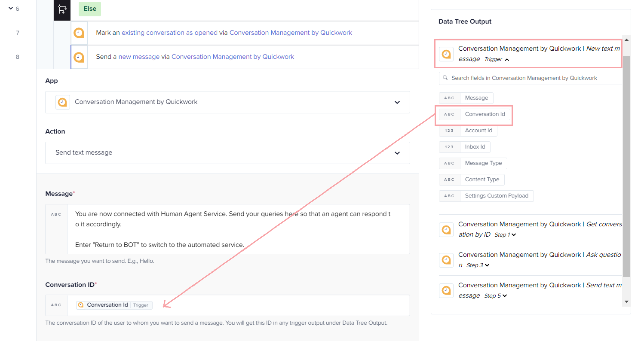Click the app icon on step 8
The width and height of the screenshot is (644, 341).
pos(79,57)
